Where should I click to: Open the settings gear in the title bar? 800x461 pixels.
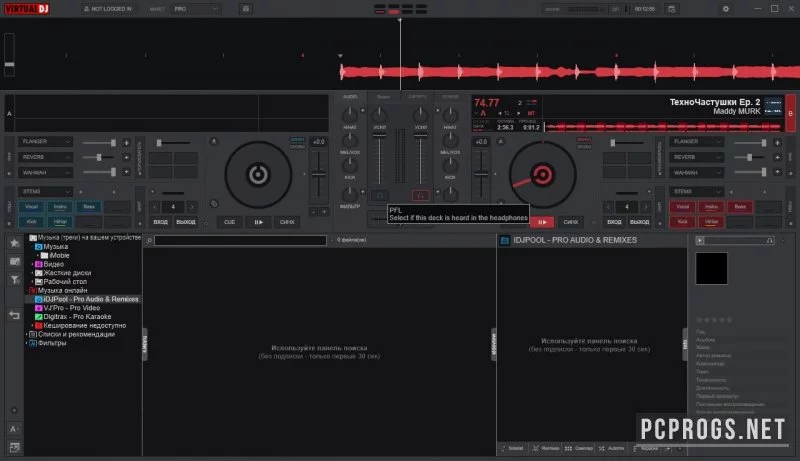[x=726, y=9]
